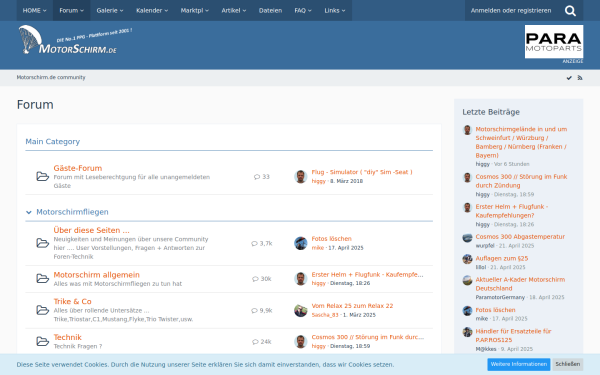
Task: Click the Trike & Co folder icon
Action: pos(42,310)
